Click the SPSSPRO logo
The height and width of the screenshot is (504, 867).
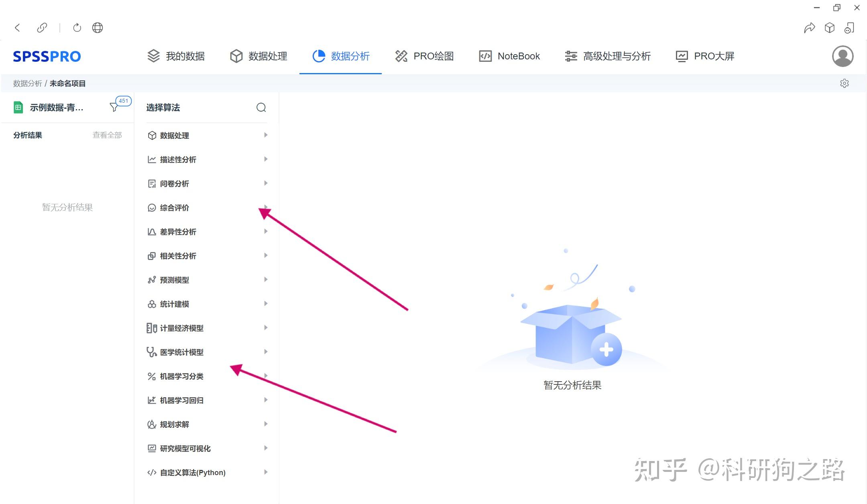click(47, 56)
